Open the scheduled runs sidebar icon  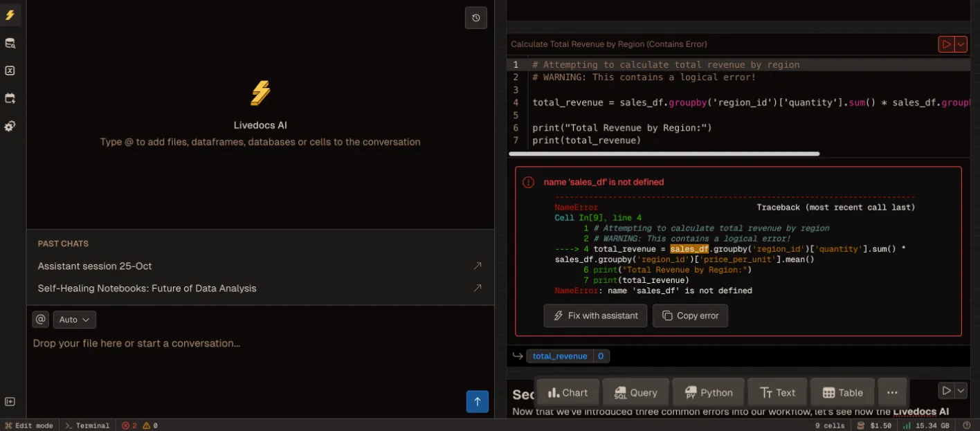pos(10,98)
